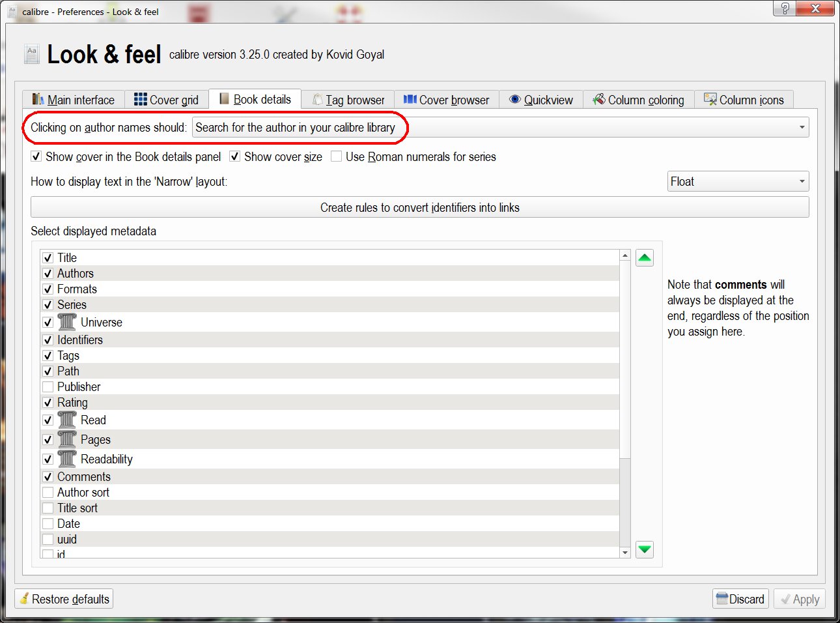Click the Discard button
The image size is (840, 623).
740,599
